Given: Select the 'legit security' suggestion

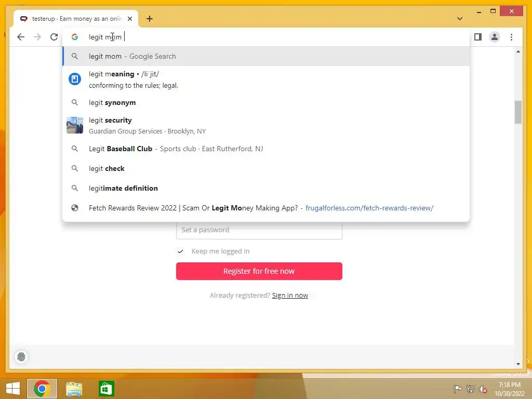Looking at the screenshot, I should pyautogui.click(x=267, y=126).
